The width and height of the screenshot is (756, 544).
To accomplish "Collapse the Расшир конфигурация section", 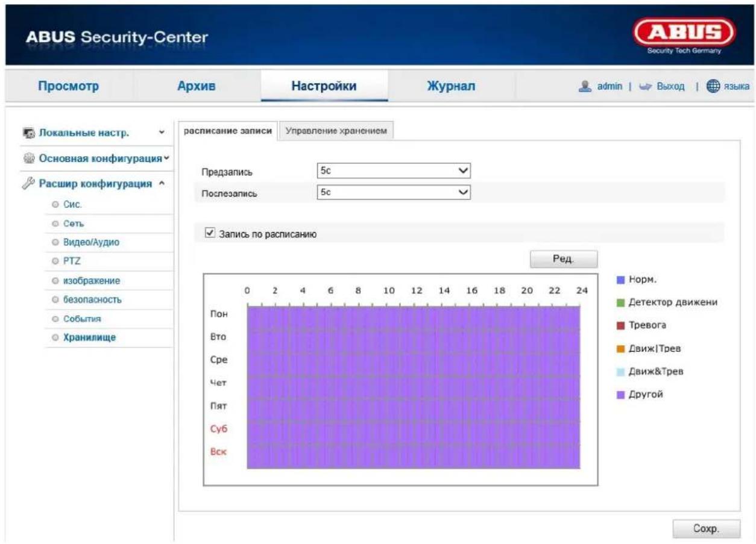I will point(162,184).
